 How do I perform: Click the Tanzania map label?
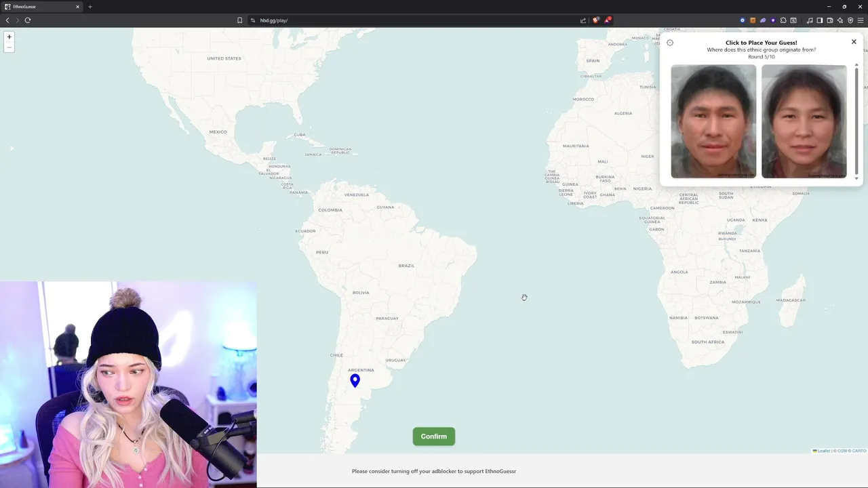pyautogui.click(x=749, y=251)
